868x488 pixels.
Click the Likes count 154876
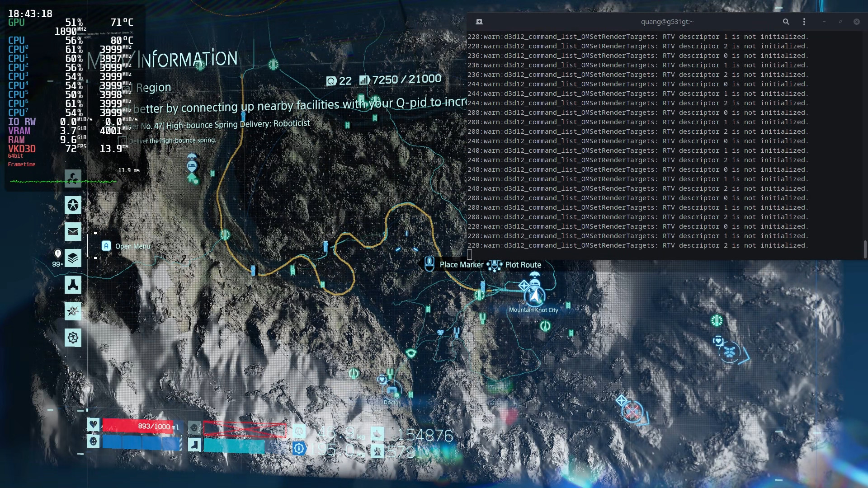425,435
